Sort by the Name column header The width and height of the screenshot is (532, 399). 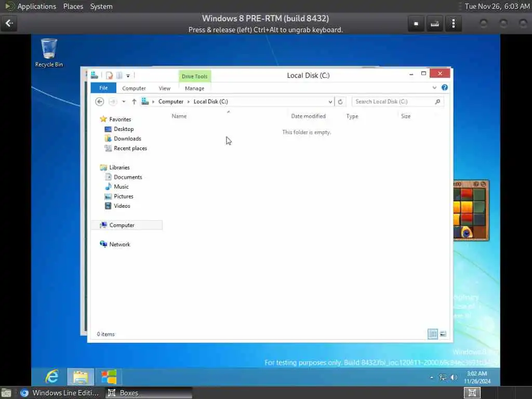point(179,116)
